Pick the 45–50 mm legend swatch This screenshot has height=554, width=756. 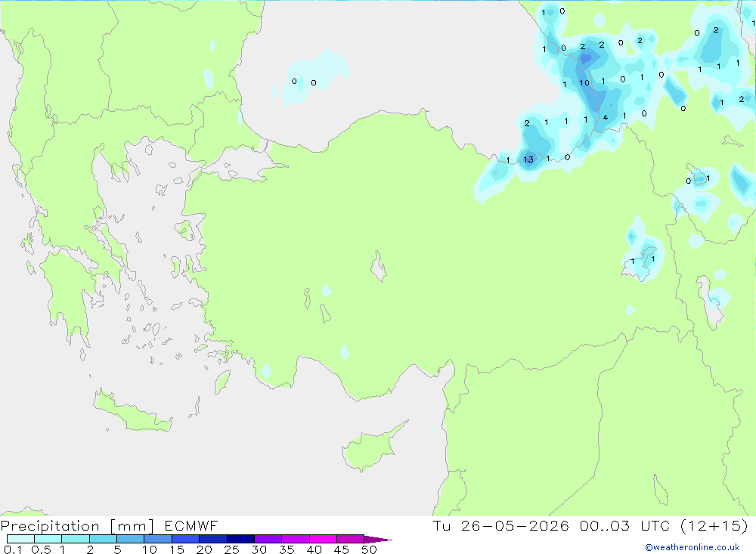(x=351, y=539)
